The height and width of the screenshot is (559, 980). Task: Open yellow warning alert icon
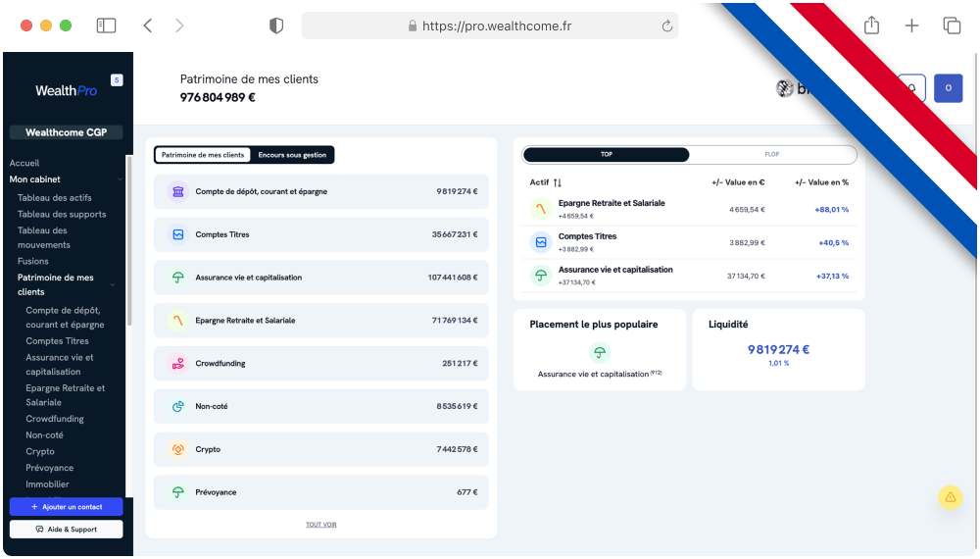[950, 498]
